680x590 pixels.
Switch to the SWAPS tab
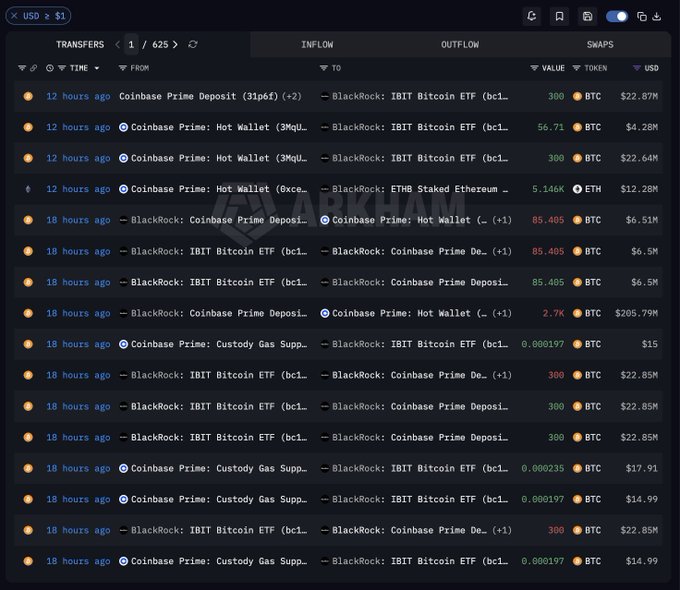(600, 44)
